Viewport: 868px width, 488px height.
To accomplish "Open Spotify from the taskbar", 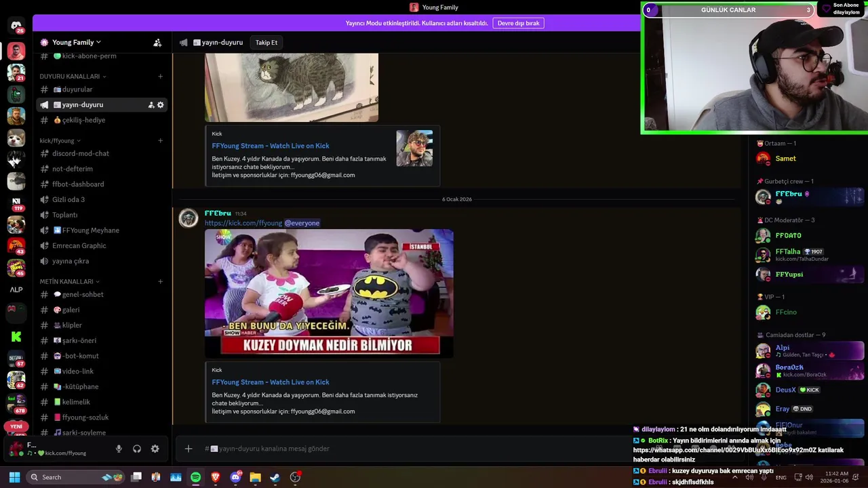I will [x=196, y=477].
